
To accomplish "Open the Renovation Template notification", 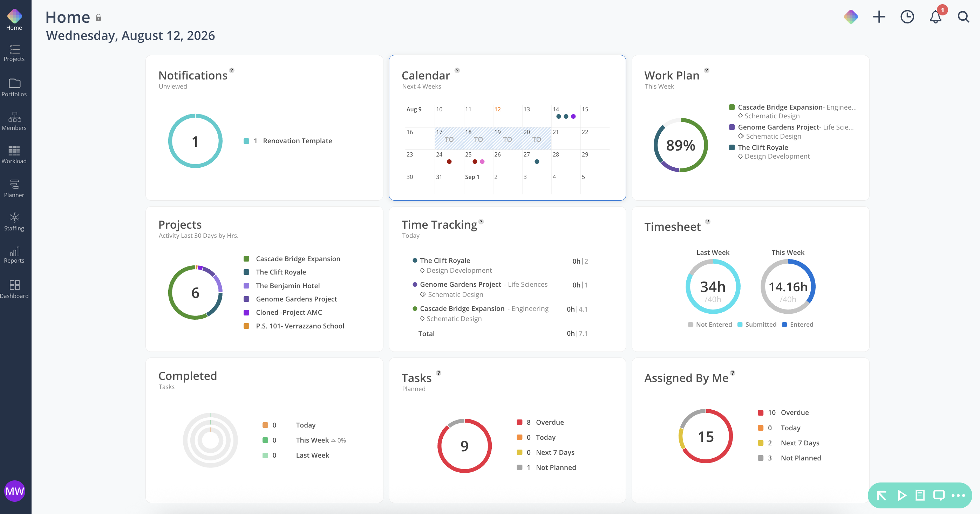I will [297, 141].
